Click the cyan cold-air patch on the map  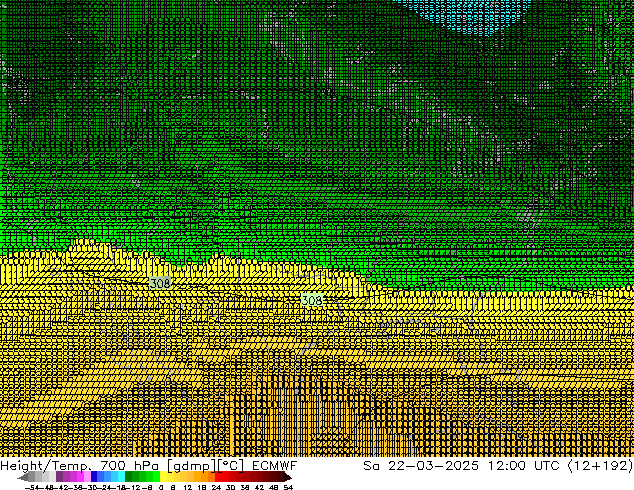468,16
